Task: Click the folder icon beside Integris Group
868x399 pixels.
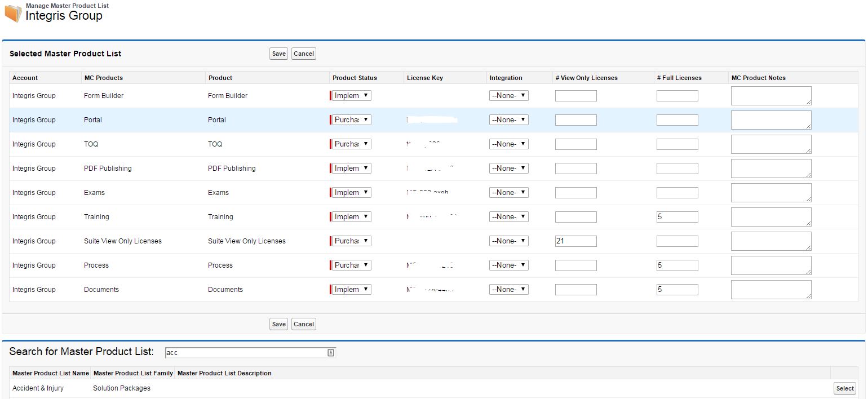Action: click(x=13, y=13)
